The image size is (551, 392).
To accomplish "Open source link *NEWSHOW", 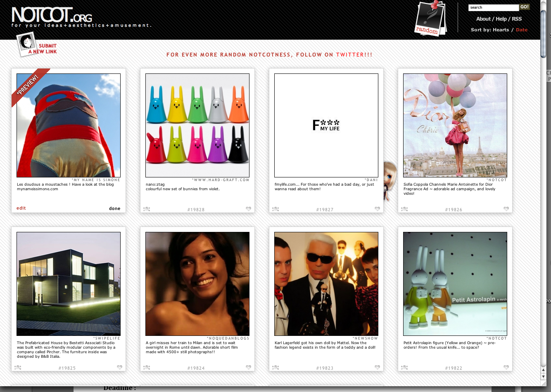I will tap(366, 338).
